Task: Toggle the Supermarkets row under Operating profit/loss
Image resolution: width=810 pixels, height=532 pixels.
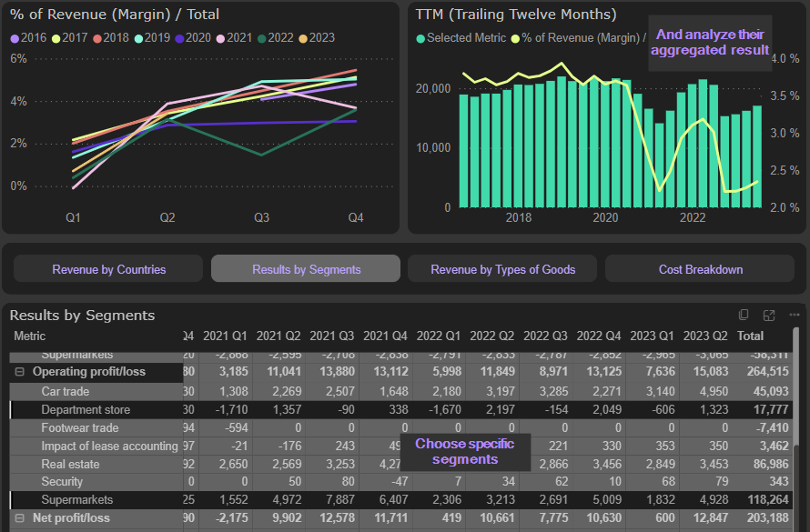Action: pyautogui.click(x=77, y=499)
